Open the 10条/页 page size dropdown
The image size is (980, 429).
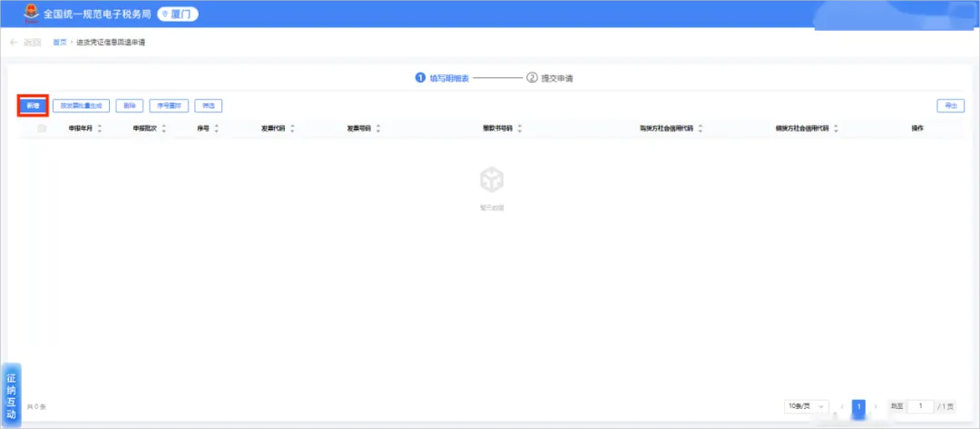807,406
